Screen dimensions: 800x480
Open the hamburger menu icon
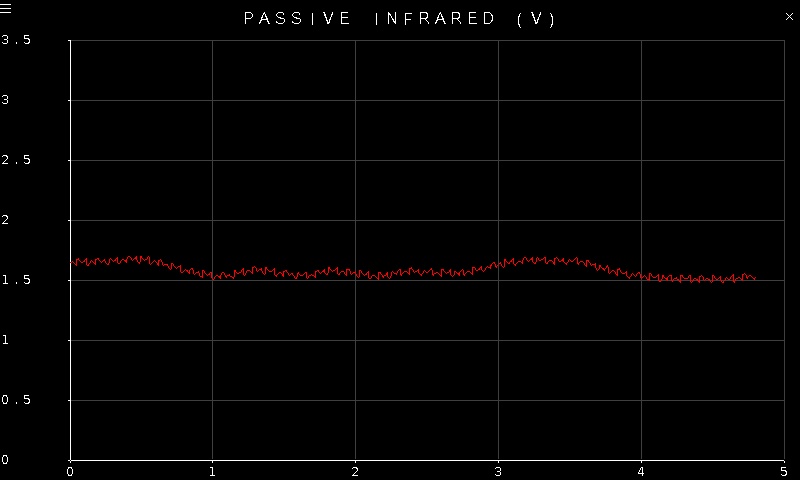tap(6, 8)
